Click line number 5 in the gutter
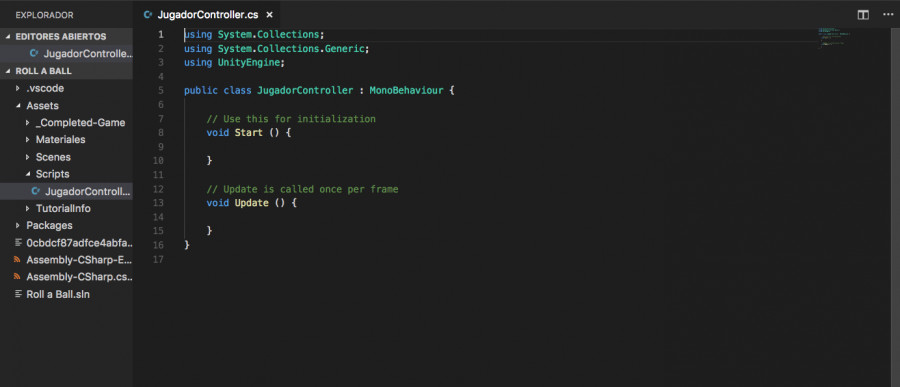The image size is (900, 387). (x=161, y=90)
